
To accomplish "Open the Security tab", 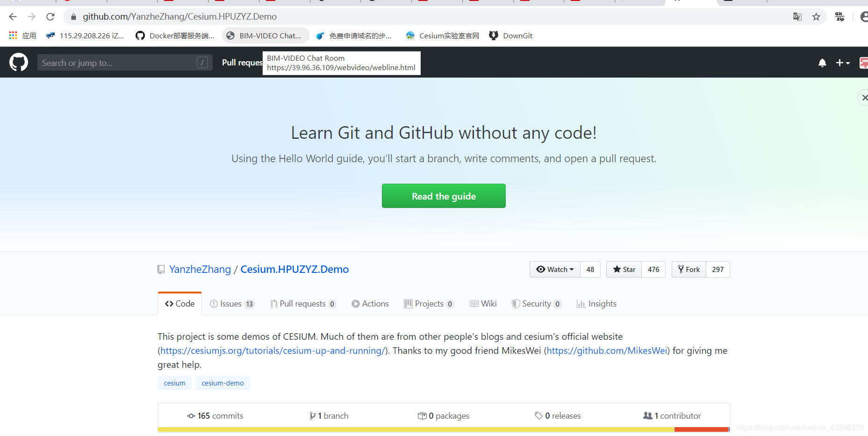I will (x=537, y=304).
